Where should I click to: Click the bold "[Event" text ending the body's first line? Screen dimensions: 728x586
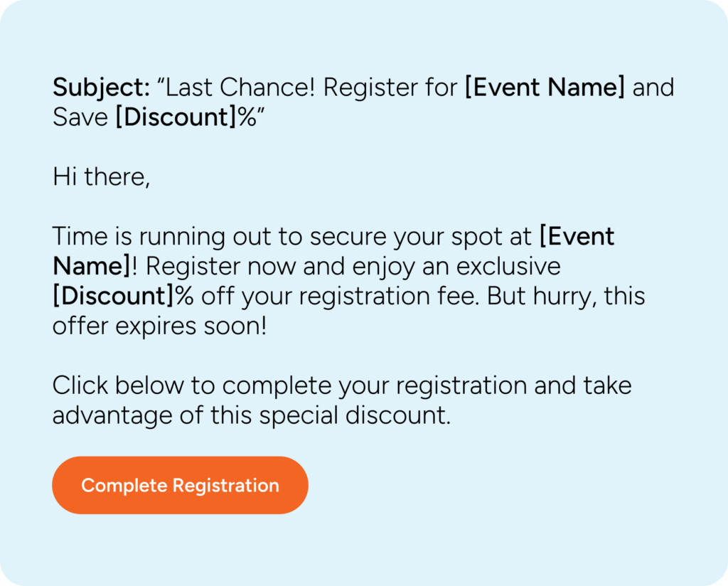click(577, 236)
